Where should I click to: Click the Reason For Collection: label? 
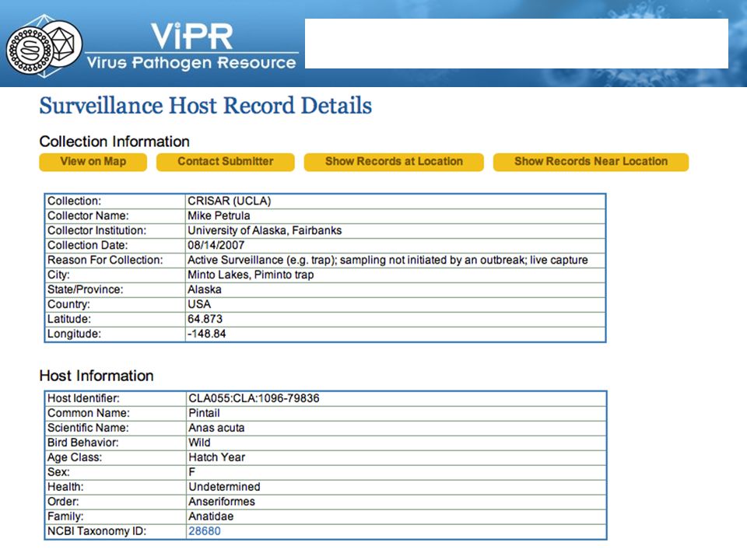point(105,260)
